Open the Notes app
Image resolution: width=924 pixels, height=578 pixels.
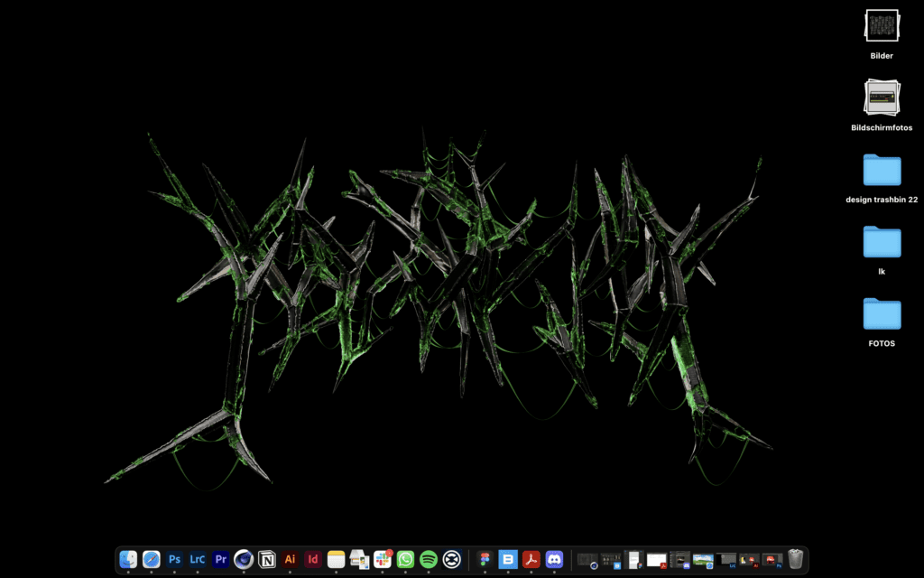point(337,560)
